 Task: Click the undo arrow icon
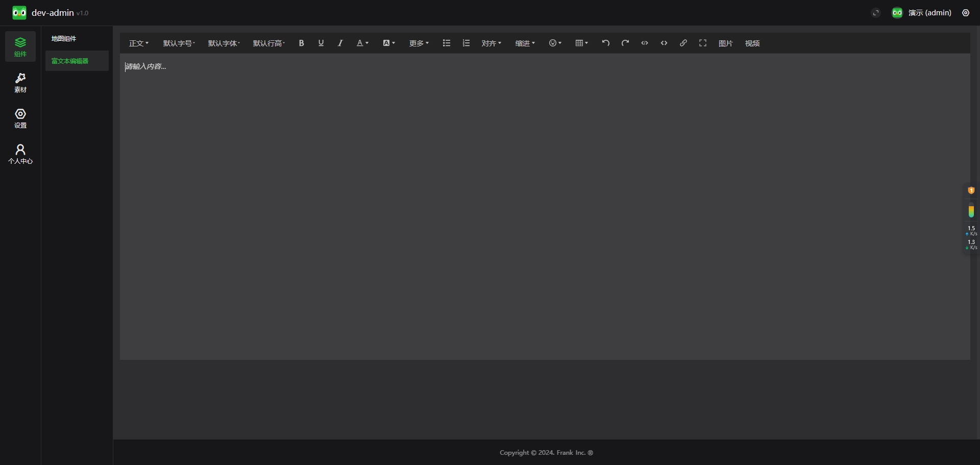pos(606,43)
